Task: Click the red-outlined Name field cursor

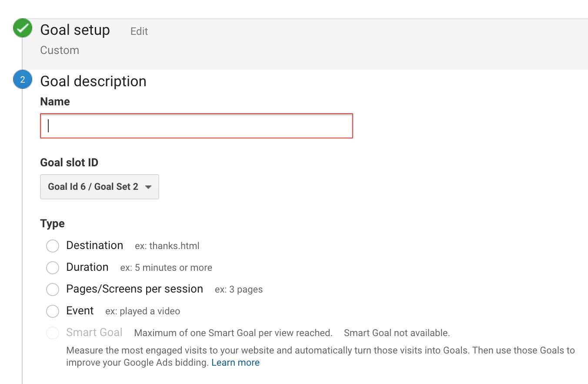Action: tap(49, 126)
